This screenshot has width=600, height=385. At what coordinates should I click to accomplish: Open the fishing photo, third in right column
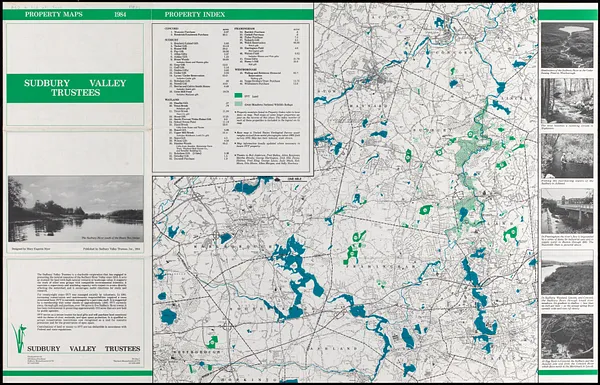(x=567, y=155)
